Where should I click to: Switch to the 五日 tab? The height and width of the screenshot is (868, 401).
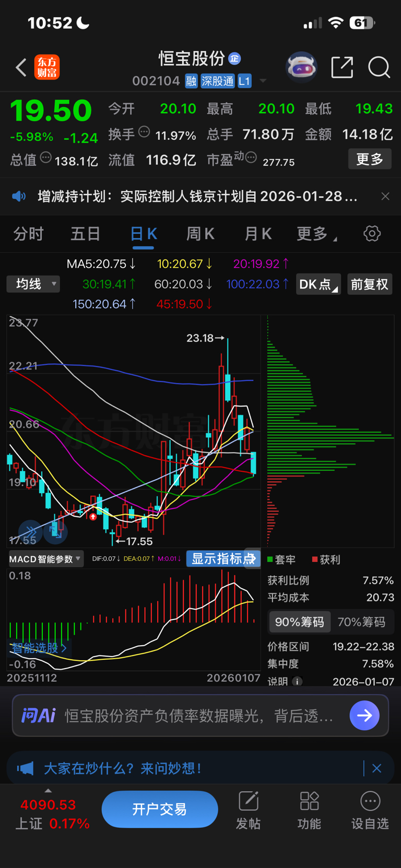click(x=86, y=234)
